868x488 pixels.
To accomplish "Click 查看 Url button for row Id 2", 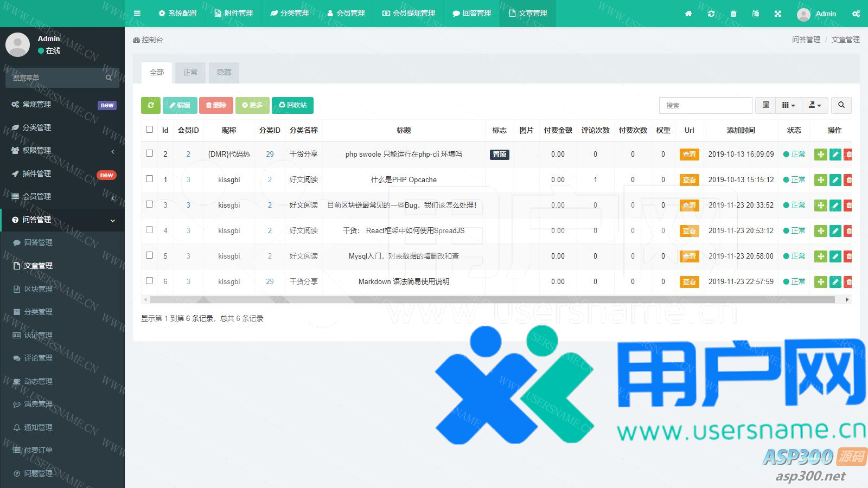I will coord(689,155).
